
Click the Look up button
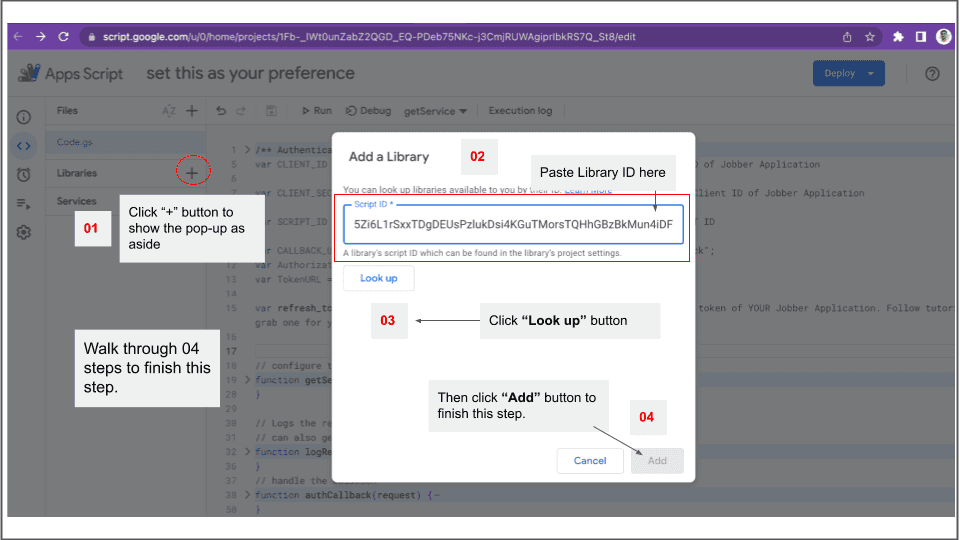pyautogui.click(x=378, y=278)
